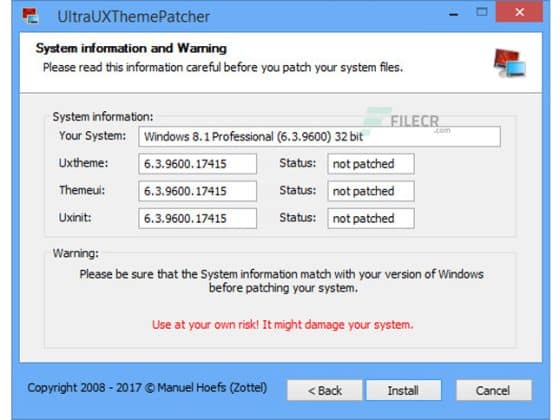Click the 'Please be sure that the System information' text
Screen dimensions: 560x420
tap(281, 281)
